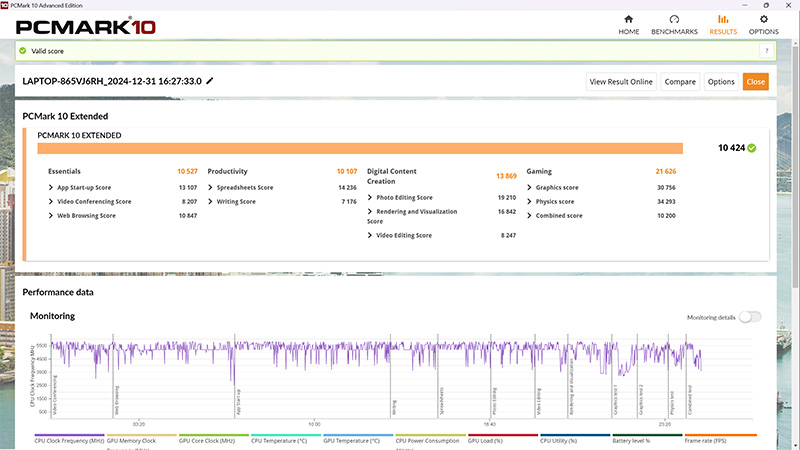Click the Essentials heading
The image size is (800, 450).
tap(64, 171)
